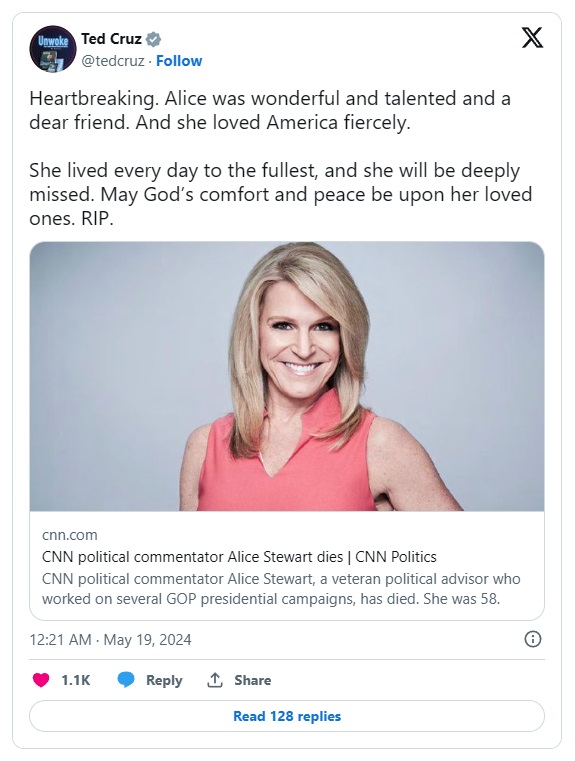Open the Alice Stewart photo thumbnail

287,376
